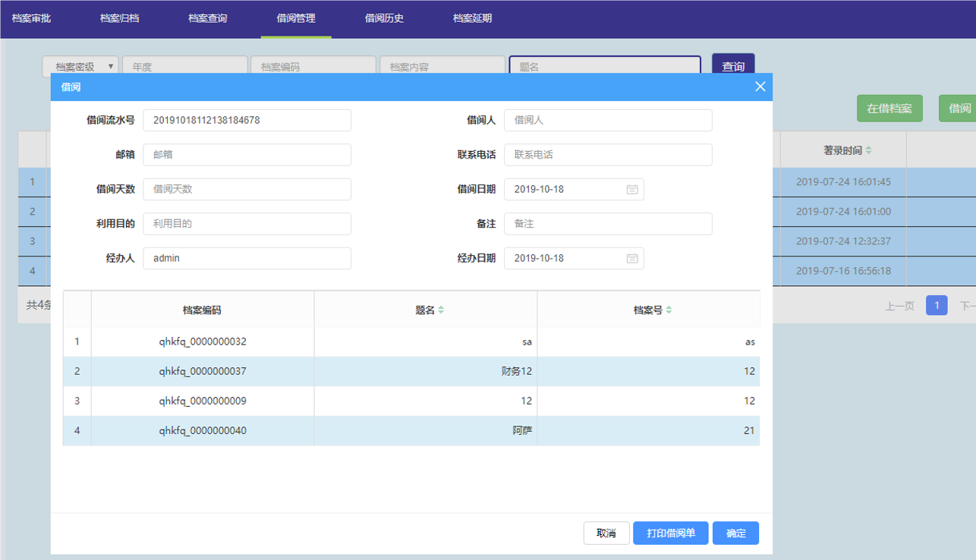Switch to 借阅历史 tab
The height and width of the screenshot is (560, 976).
pos(384,18)
